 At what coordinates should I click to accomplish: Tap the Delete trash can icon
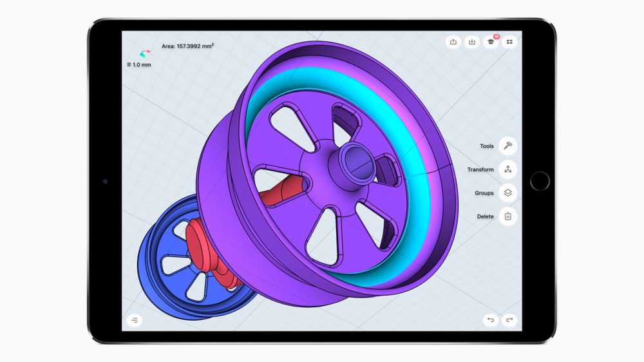point(507,216)
